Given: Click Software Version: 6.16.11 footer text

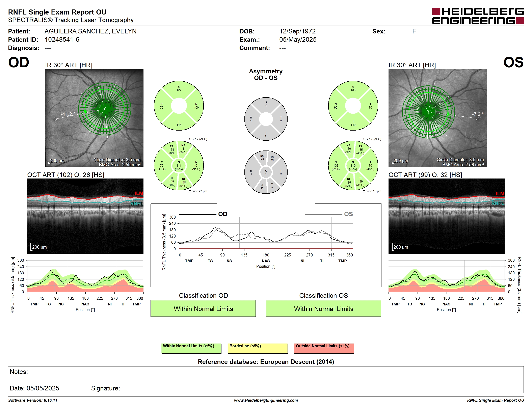Looking at the screenshot, I should click(33, 400).
